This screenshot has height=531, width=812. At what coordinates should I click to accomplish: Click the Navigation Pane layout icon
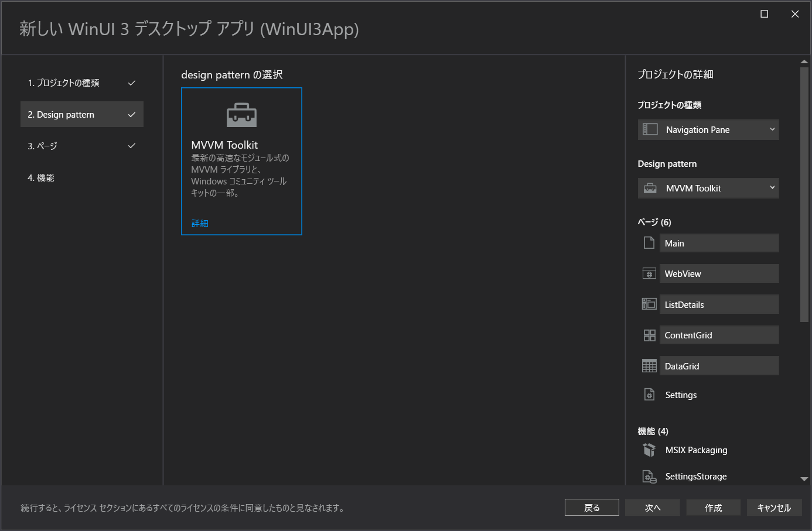click(x=650, y=129)
